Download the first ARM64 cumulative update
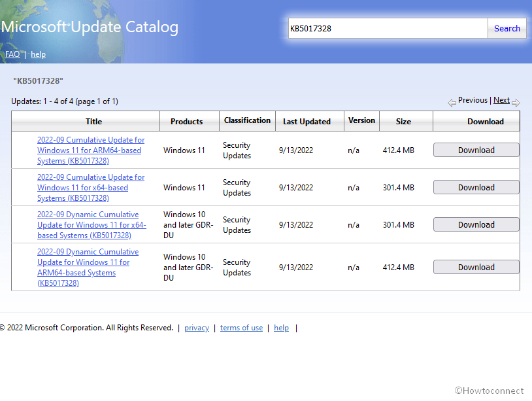Image resolution: width=532 pixels, height=401 pixels. coord(476,150)
